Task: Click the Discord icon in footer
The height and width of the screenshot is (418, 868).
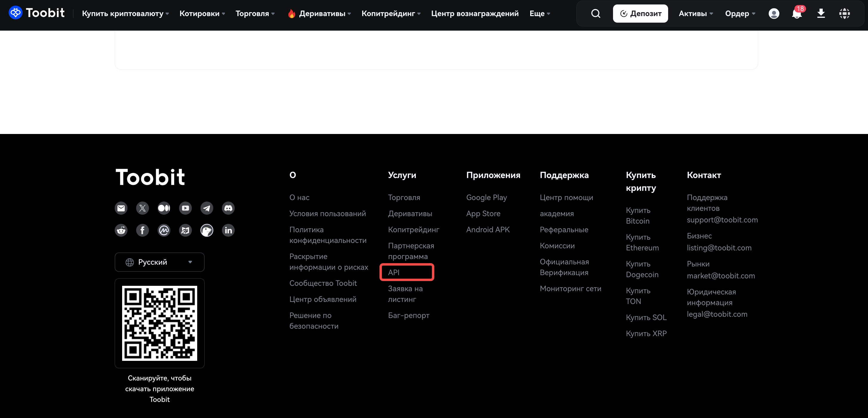Action: click(228, 208)
